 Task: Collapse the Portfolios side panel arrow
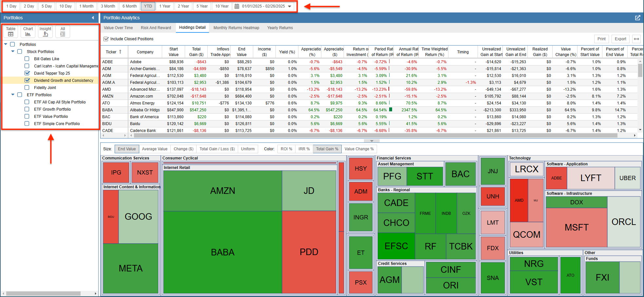coord(93,18)
